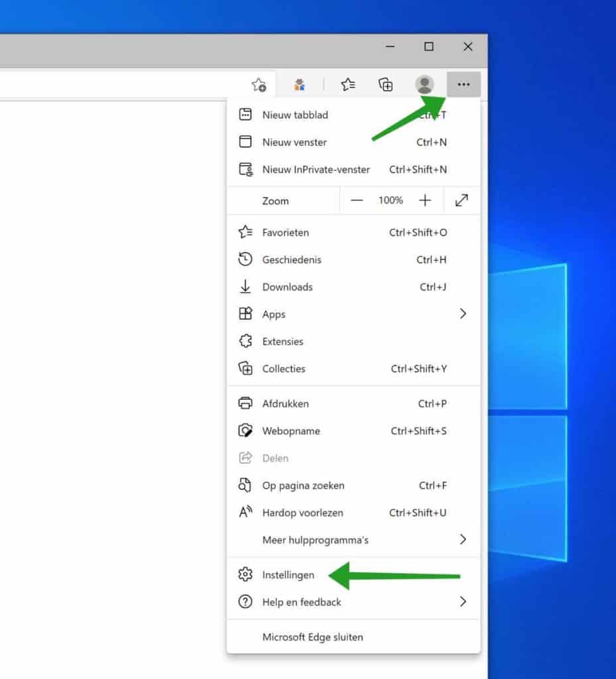Open the Collecties icon in the toolbar
Image resolution: width=616 pixels, height=679 pixels.
385,84
